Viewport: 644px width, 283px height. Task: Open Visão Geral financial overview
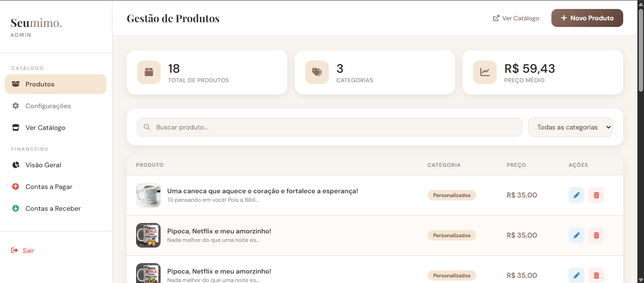point(55,165)
